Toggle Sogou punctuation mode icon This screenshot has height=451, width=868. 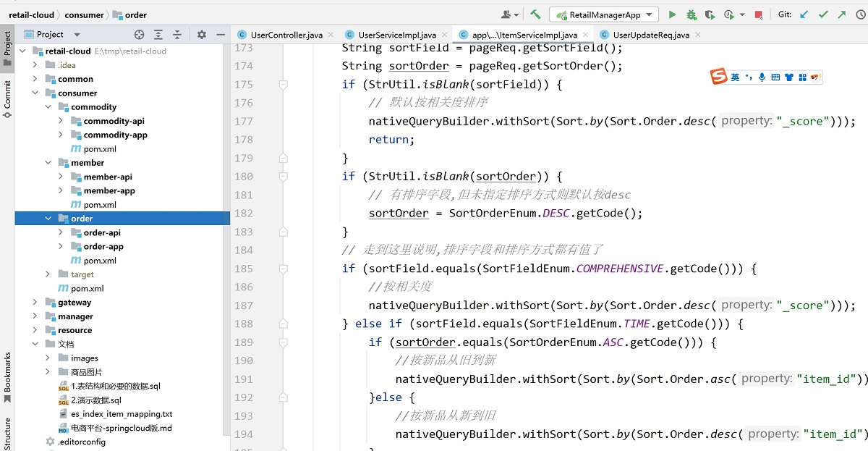point(749,77)
